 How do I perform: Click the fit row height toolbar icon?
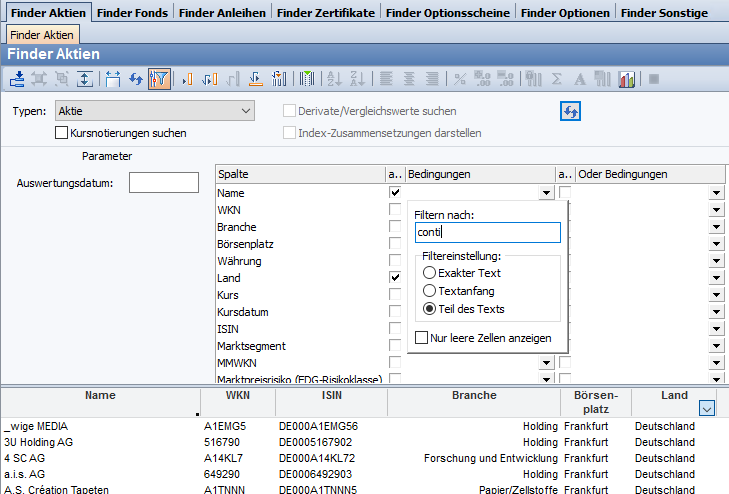[85, 79]
